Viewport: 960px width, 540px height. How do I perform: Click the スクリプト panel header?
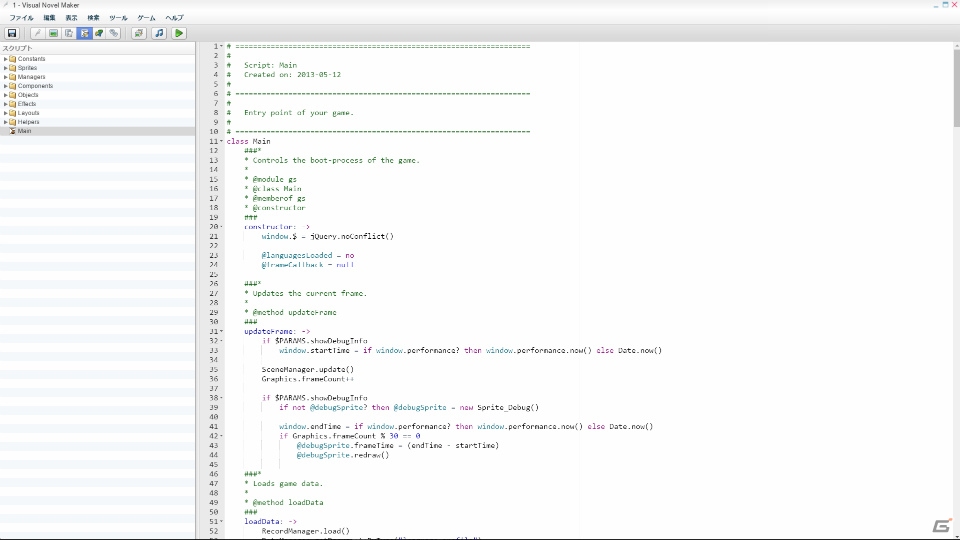click(17, 48)
